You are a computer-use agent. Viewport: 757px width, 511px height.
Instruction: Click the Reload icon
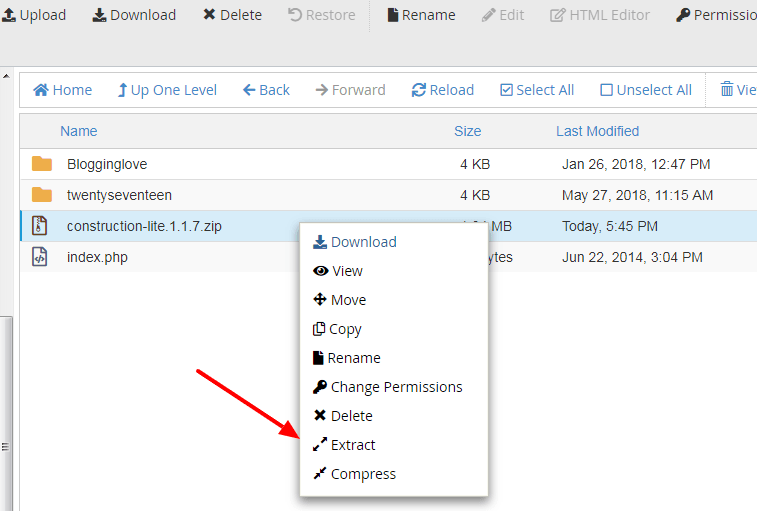[x=419, y=90]
